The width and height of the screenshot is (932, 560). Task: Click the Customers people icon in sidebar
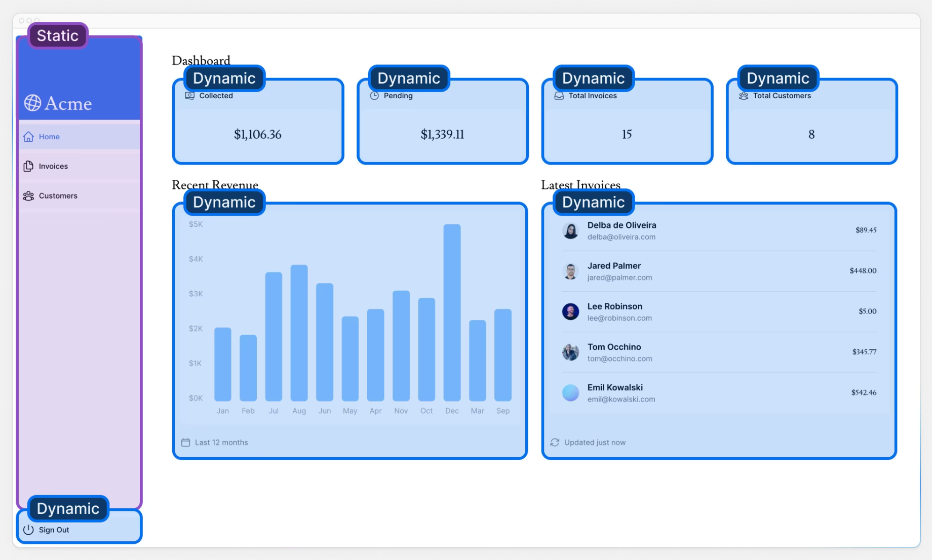pos(29,196)
